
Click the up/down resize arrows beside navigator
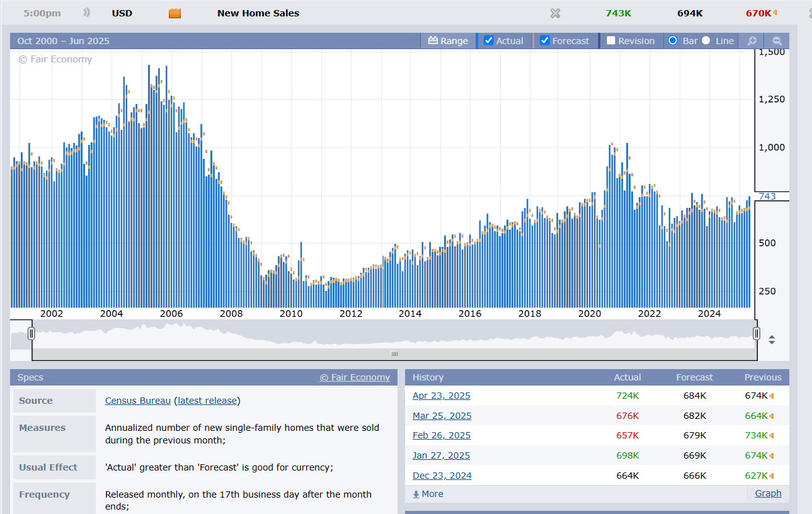pyautogui.click(x=772, y=340)
